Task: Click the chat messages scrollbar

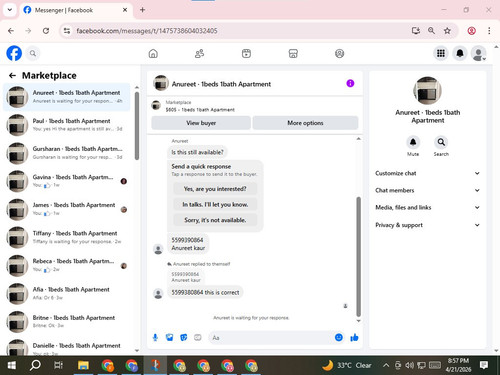Action: 359,257
